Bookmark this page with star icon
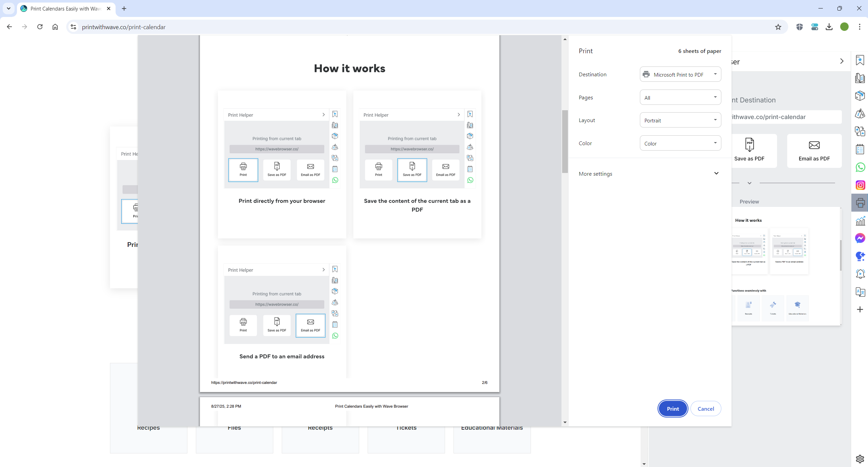The image size is (868, 467). click(x=778, y=27)
